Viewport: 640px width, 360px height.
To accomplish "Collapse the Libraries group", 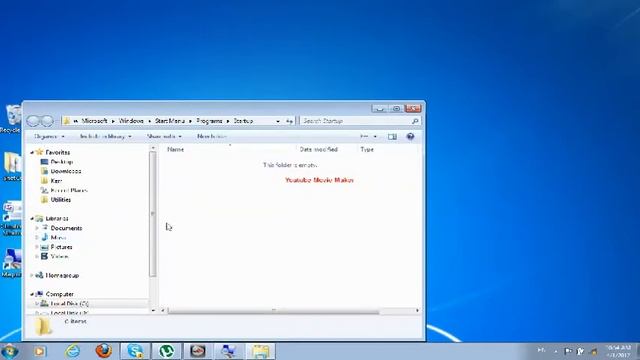I will coord(32,218).
